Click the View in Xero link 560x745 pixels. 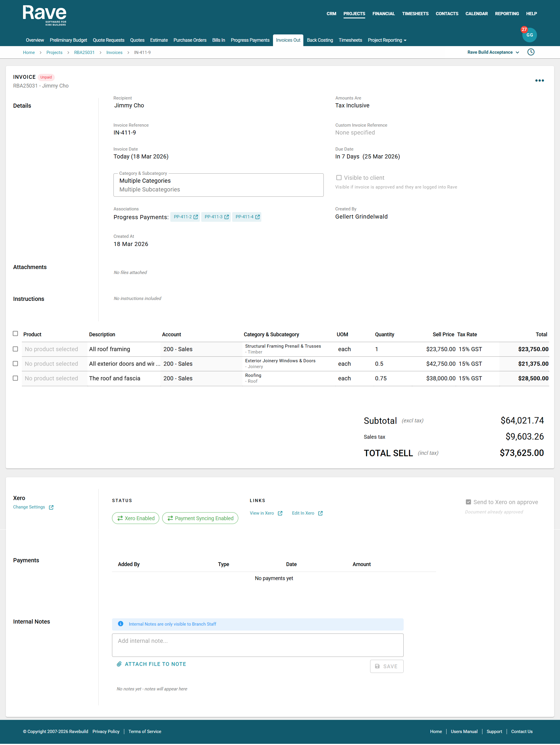pyautogui.click(x=265, y=513)
